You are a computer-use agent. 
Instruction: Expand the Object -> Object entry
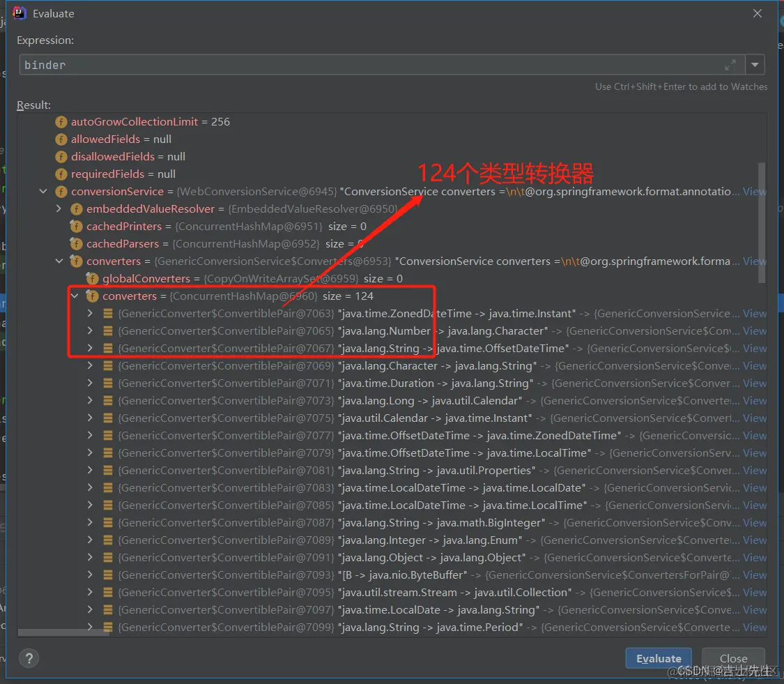[90, 557]
